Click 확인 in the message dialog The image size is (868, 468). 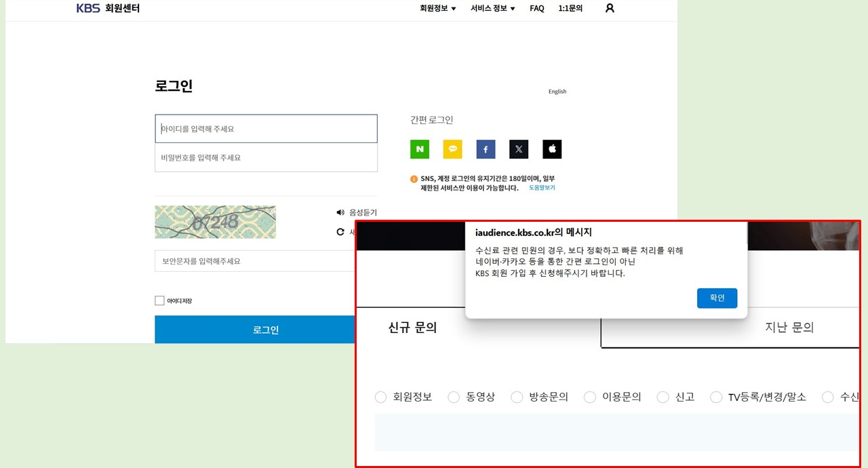click(x=717, y=298)
